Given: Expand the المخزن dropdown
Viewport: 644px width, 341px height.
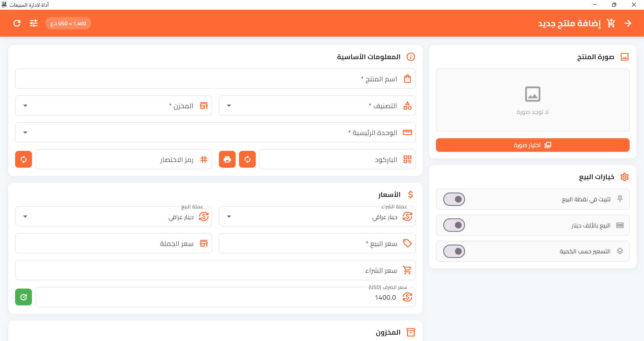Looking at the screenshot, I should (25, 105).
